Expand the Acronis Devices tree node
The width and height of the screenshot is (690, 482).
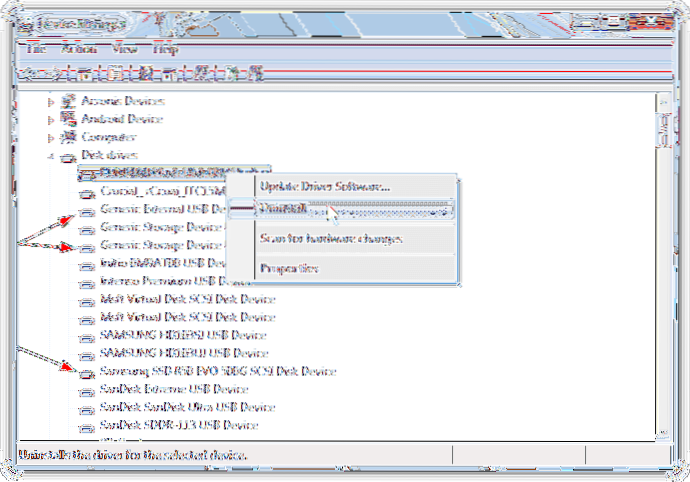coord(50,101)
